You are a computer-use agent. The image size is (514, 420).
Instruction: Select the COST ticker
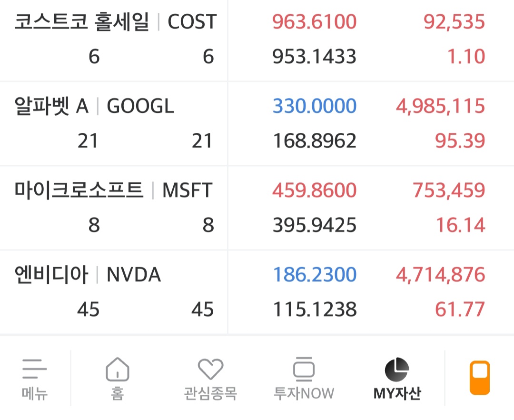(192, 21)
